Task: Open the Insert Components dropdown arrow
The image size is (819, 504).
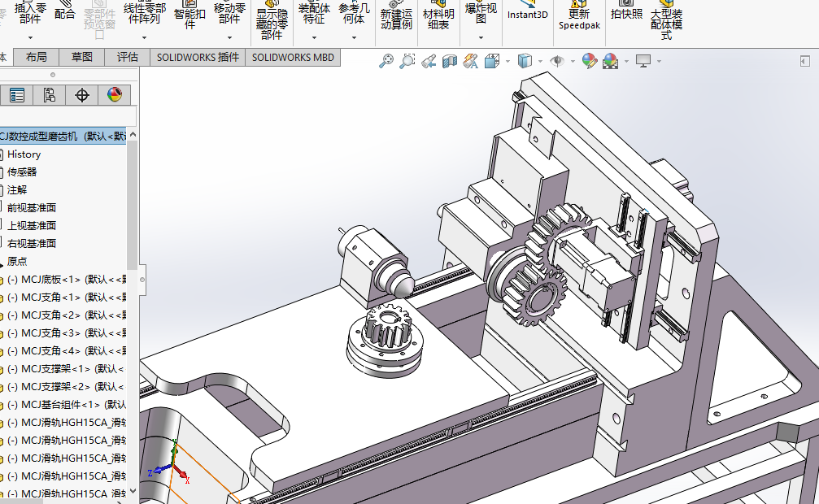Action: (x=30, y=37)
